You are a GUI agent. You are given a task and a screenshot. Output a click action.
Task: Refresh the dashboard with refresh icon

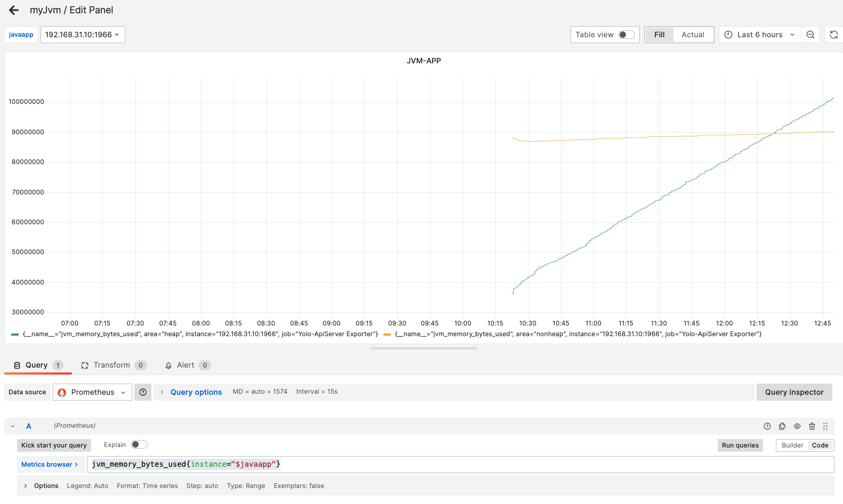pos(834,35)
